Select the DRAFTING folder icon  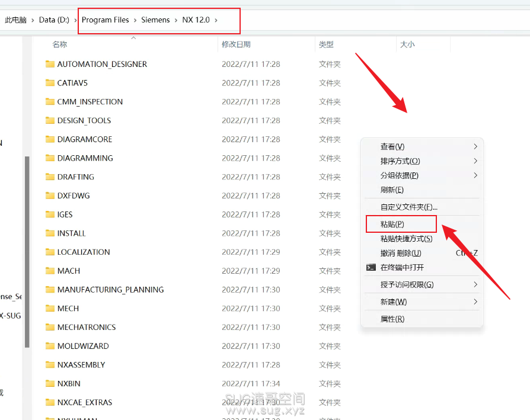tap(50, 177)
